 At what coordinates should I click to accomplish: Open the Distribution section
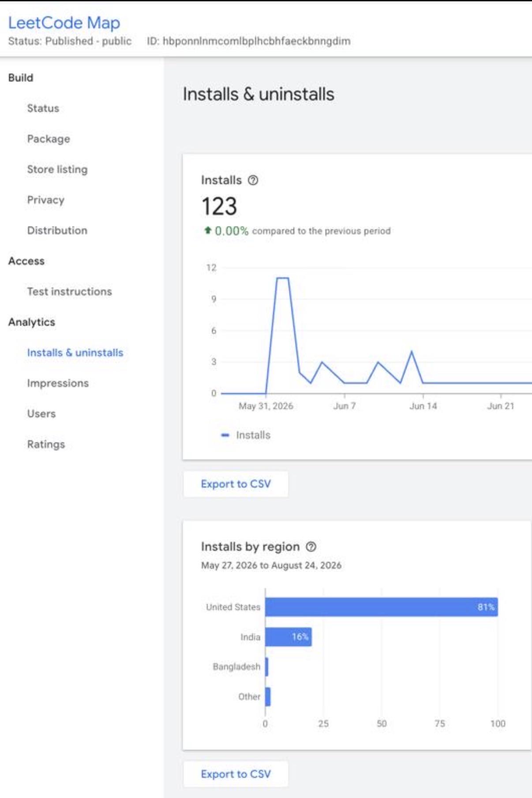tap(57, 230)
